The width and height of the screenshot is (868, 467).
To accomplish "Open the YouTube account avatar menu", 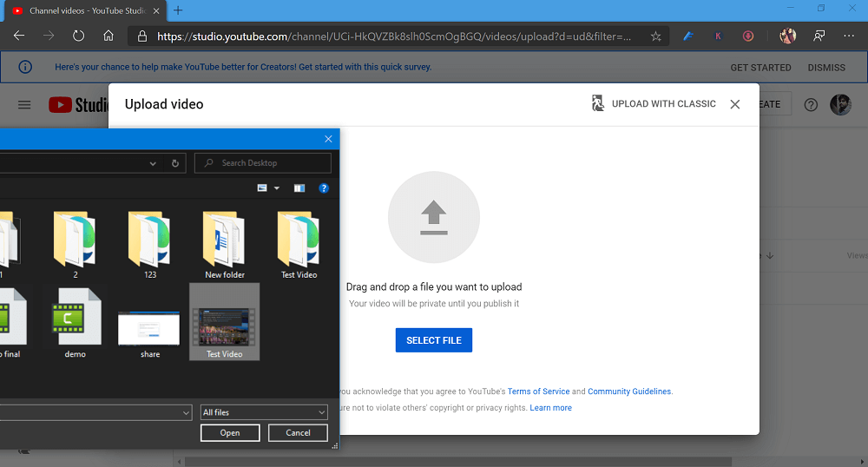I will pos(840,104).
